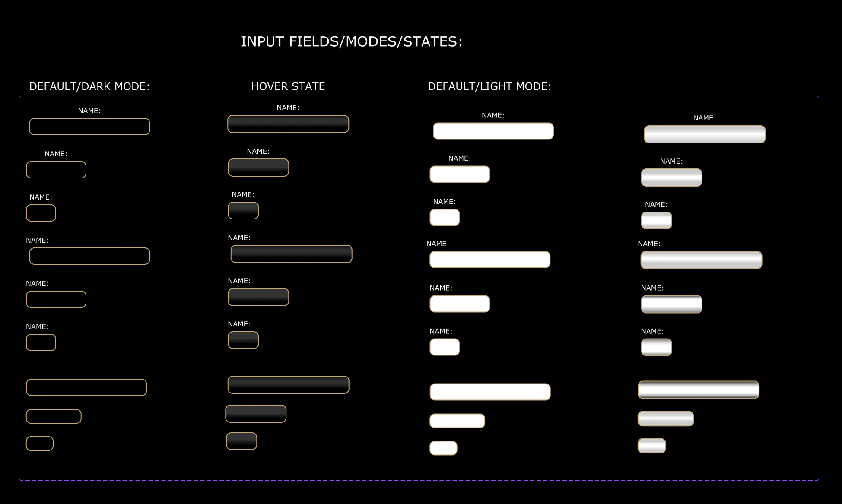Screen dimensions: 842x504
Task: Click the unlabeled medium hover state field
Action: click(x=256, y=414)
